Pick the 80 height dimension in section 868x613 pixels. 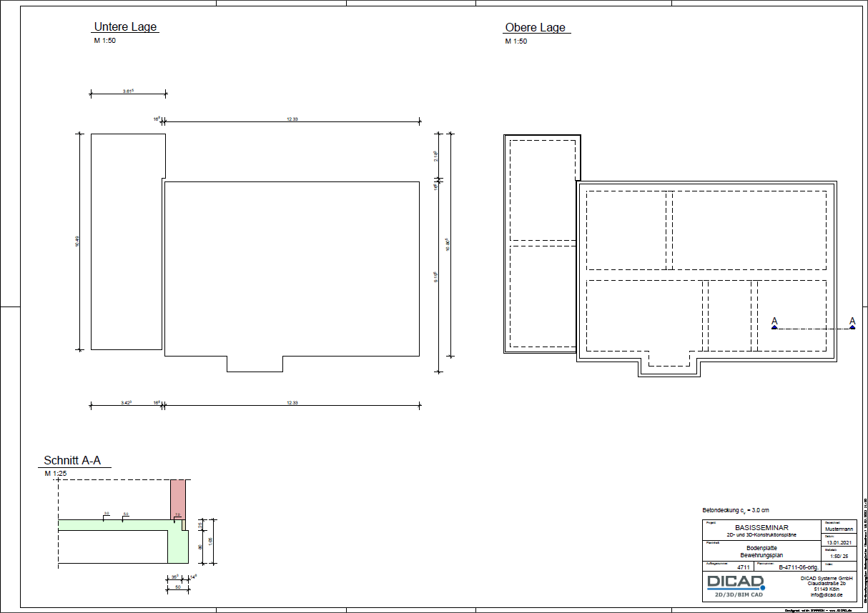tap(200, 547)
